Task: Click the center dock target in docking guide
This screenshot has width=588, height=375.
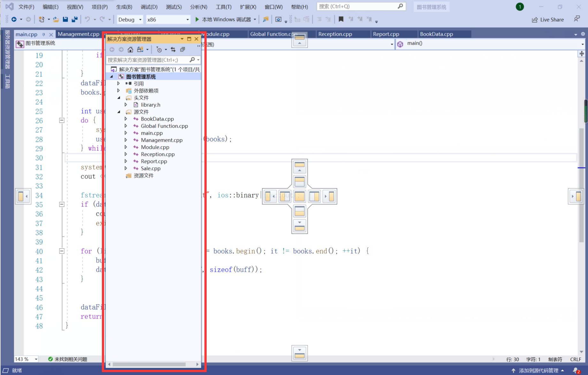Action: [300, 196]
